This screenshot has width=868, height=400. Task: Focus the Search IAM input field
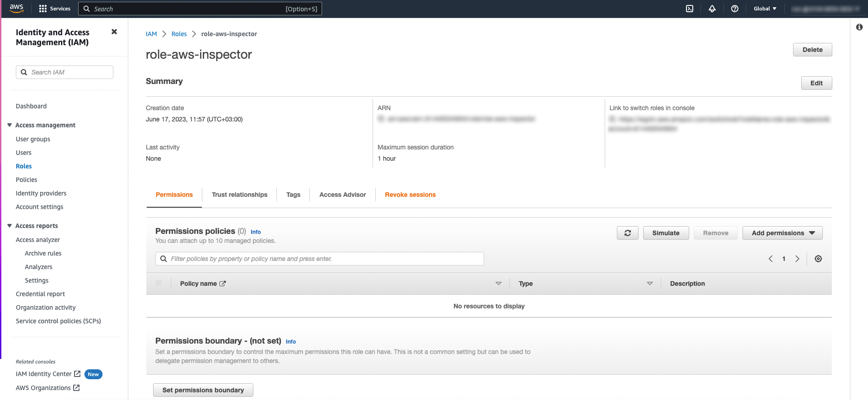(65, 72)
